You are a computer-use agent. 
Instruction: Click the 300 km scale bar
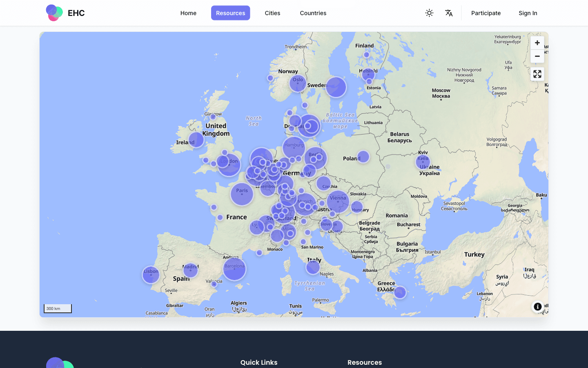coord(58,308)
